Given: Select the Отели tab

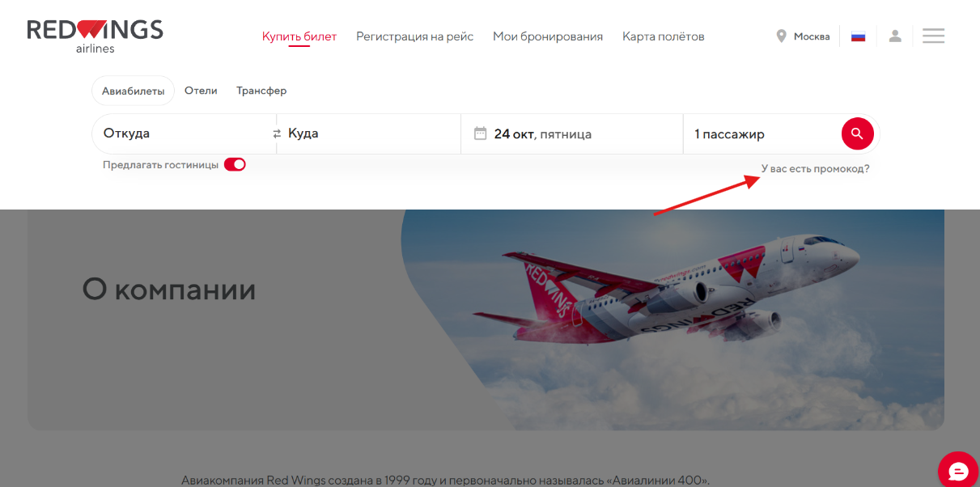Looking at the screenshot, I should [201, 91].
